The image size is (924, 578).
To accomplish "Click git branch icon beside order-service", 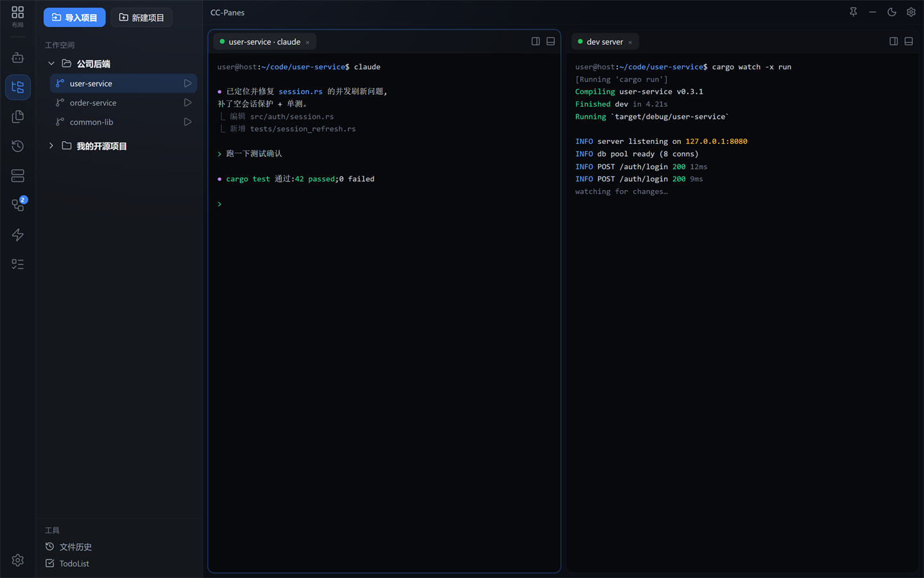I will 60,103.
